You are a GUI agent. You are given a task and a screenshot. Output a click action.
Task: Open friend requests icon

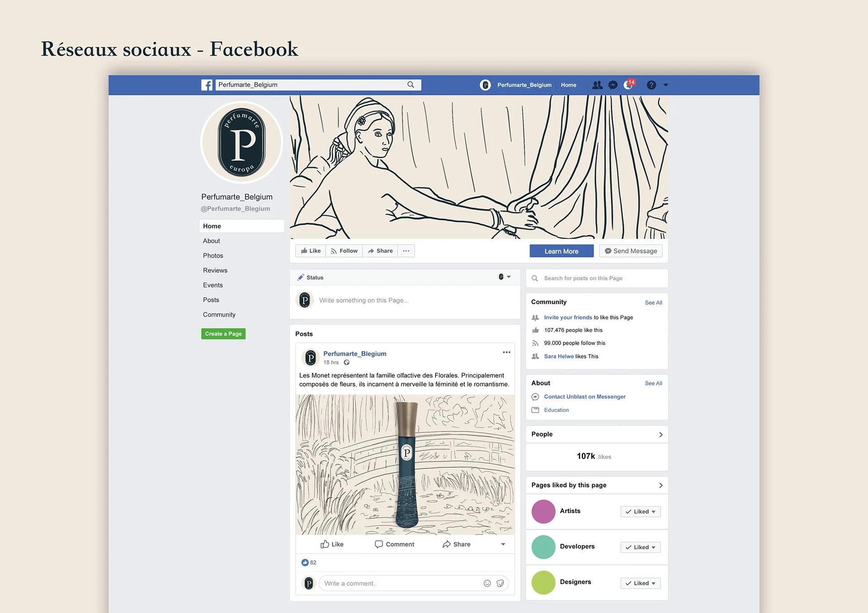tap(597, 85)
